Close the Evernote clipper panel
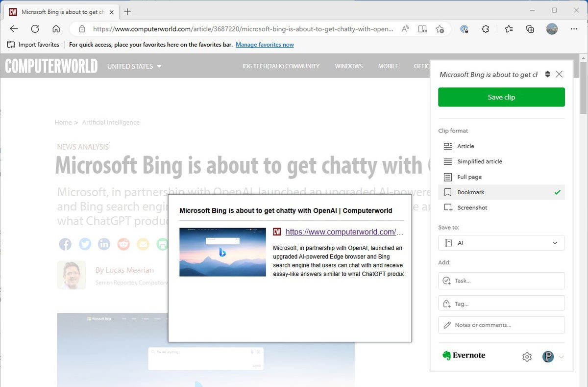 559,75
